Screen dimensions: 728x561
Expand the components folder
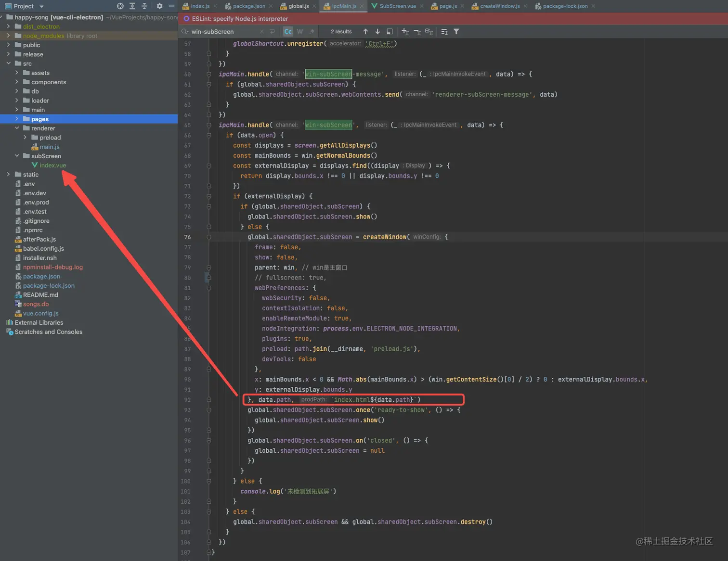tap(17, 82)
